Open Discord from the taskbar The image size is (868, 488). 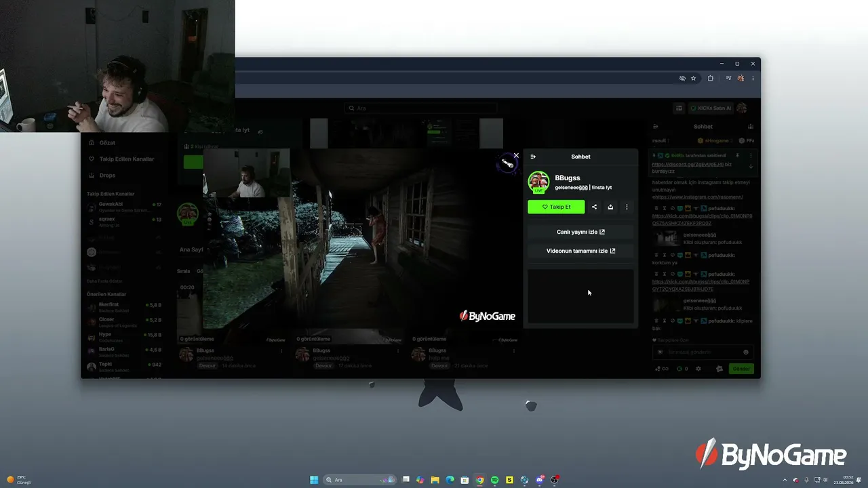click(x=540, y=480)
